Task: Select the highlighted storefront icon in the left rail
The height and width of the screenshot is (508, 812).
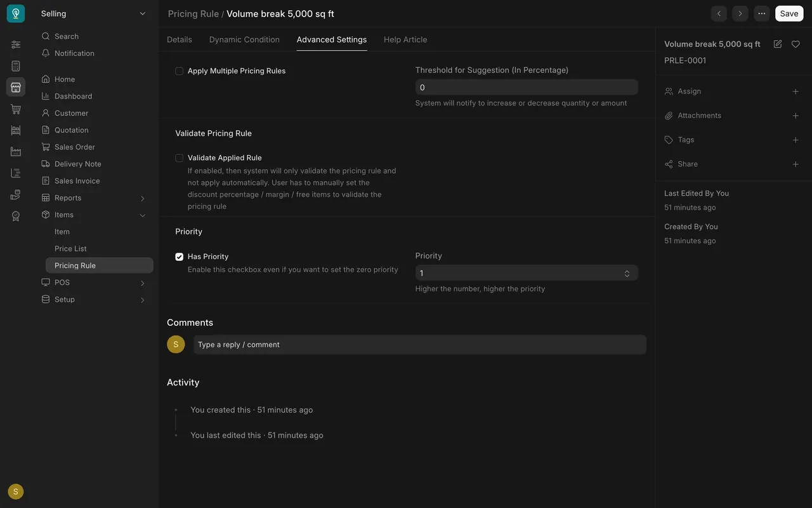Action: 16,87
